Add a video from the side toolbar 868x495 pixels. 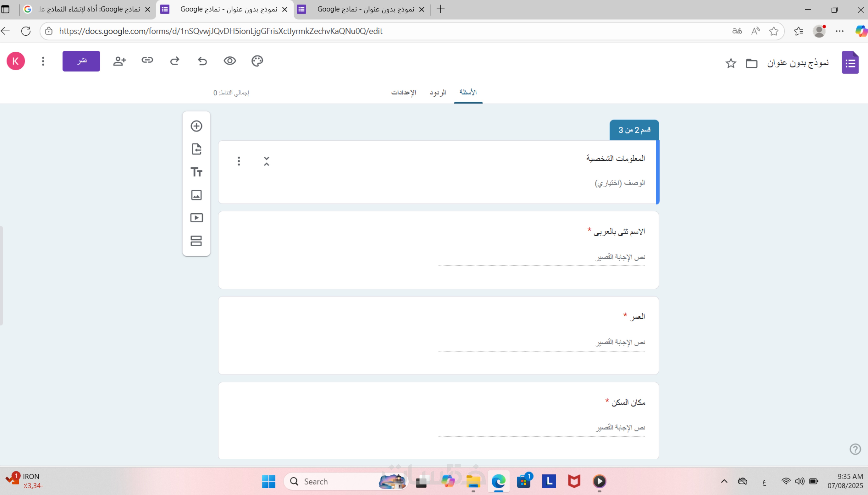pyautogui.click(x=196, y=218)
